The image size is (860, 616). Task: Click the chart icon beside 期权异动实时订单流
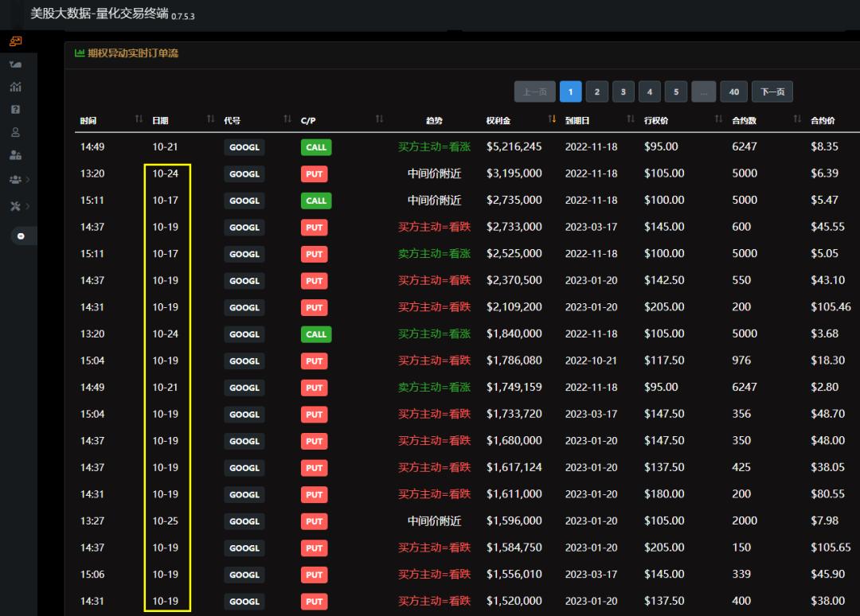[x=80, y=53]
